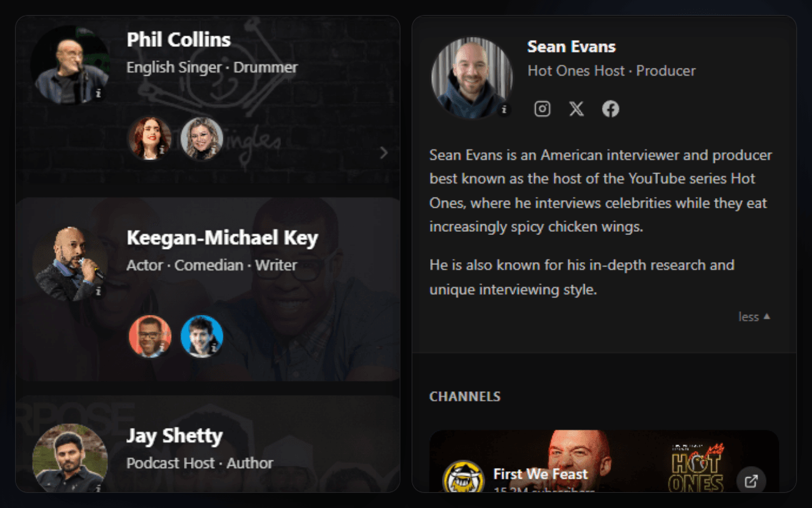This screenshot has width=812, height=508.
Task: Click the paragraph beginning 'He is also known'
Action: point(582,277)
